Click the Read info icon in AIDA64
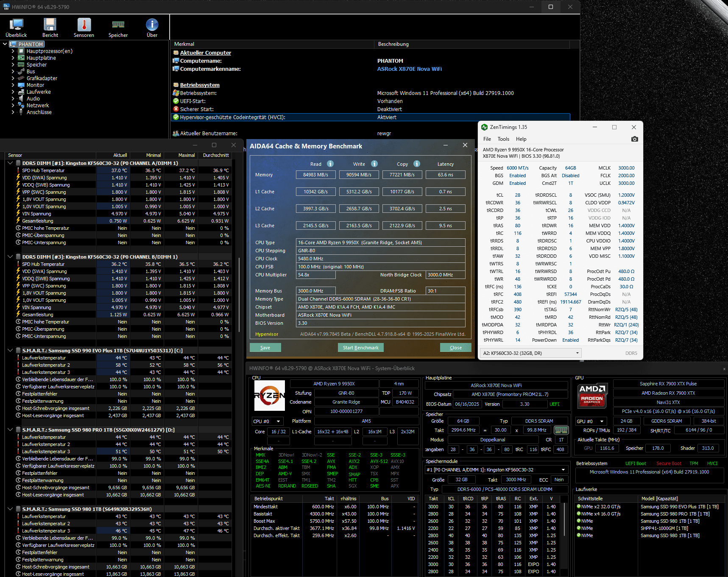728x577 pixels. 330,164
